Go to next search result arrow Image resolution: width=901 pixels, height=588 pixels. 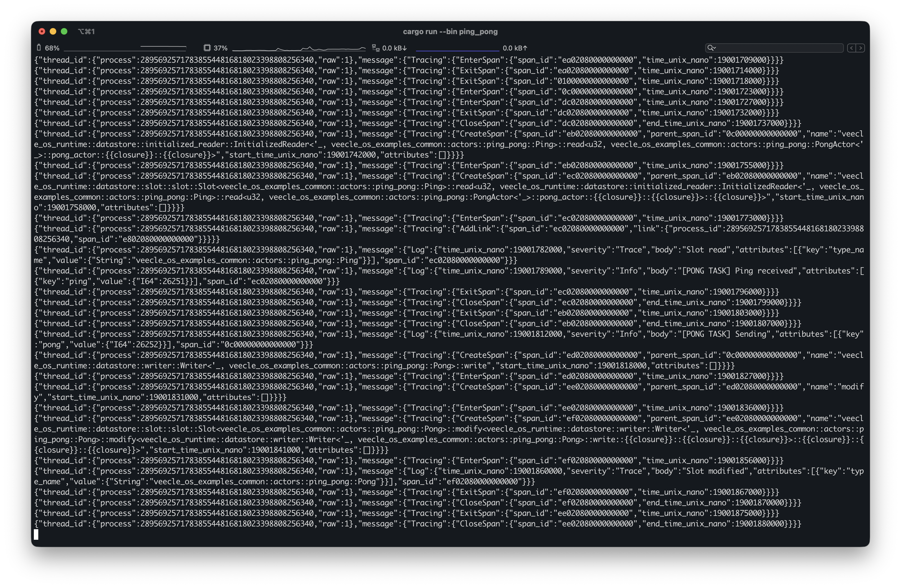pyautogui.click(x=860, y=48)
